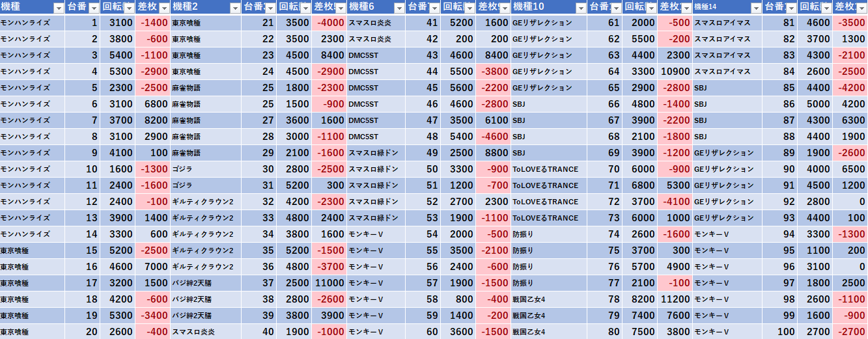868x339 pixels.
Task: Open the 機種 header filter dropdown
Action: click(x=59, y=8)
